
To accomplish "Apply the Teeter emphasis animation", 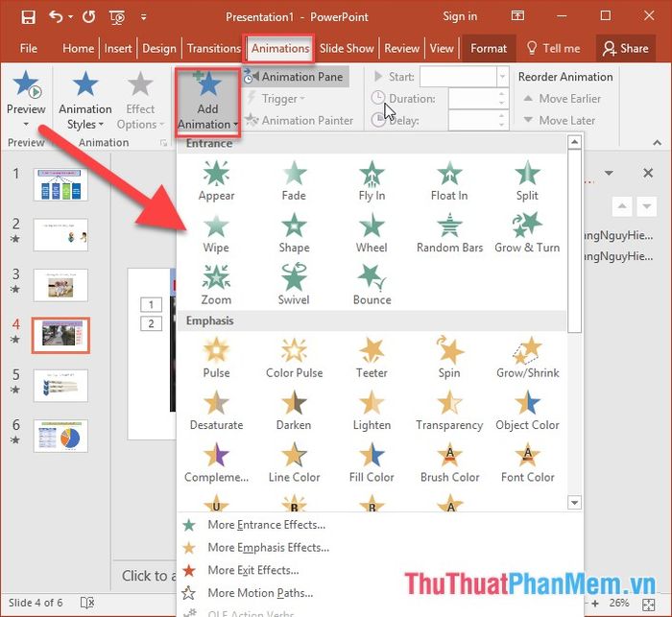I will 372,358.
